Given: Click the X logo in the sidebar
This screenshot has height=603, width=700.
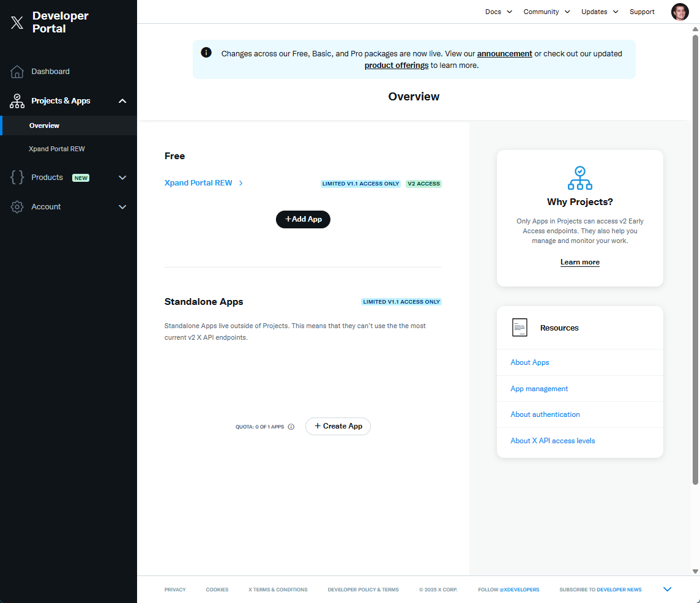Looking at the screenshot, I should [17, 22].
